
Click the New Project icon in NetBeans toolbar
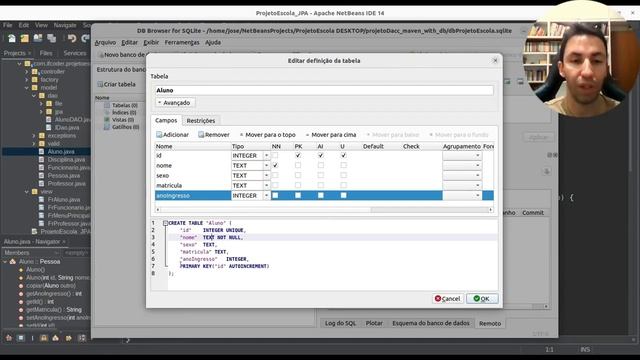tap(12, 38)
